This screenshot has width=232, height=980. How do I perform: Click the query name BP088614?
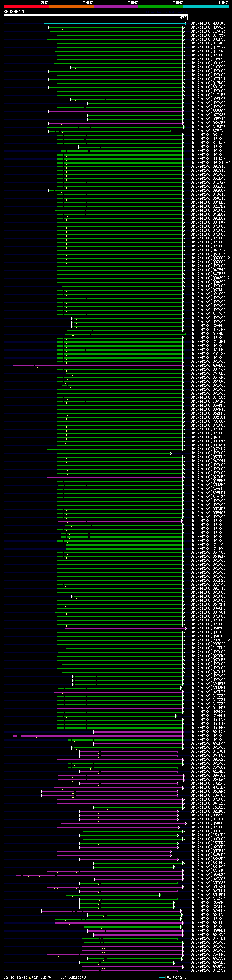[14, 12]
